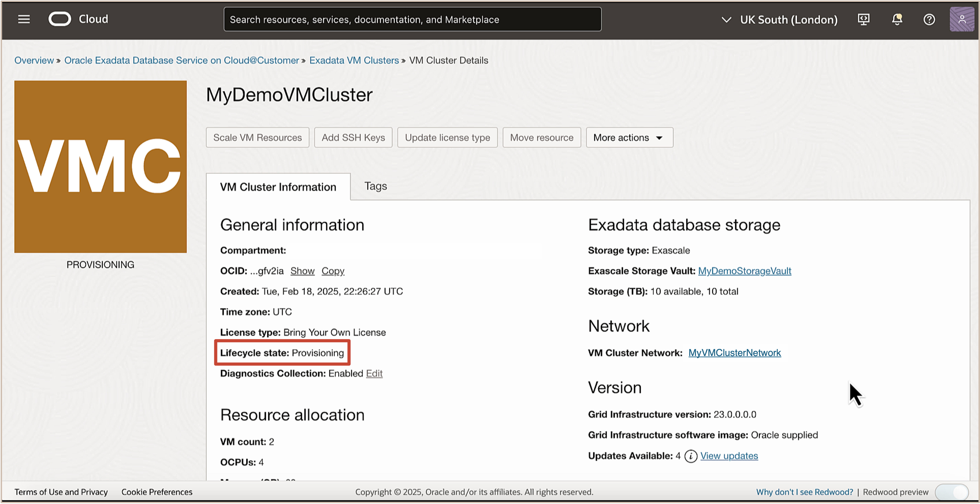Click View updates link

tap(729, 456)
